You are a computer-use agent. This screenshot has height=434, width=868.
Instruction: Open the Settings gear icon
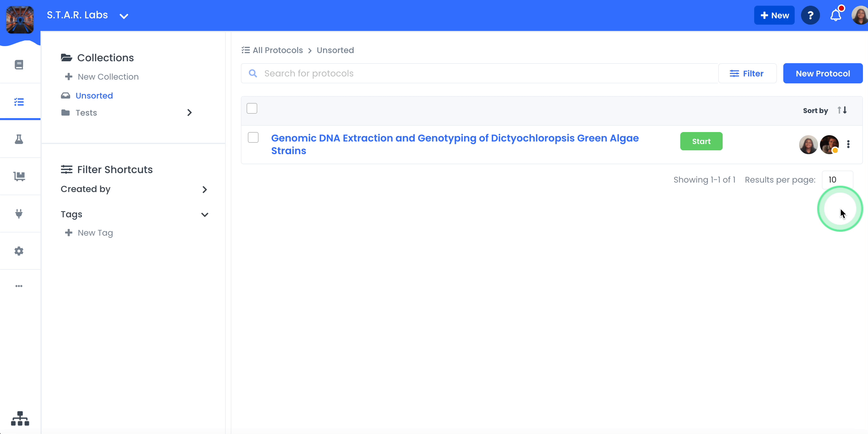click(x=19, y=251)
